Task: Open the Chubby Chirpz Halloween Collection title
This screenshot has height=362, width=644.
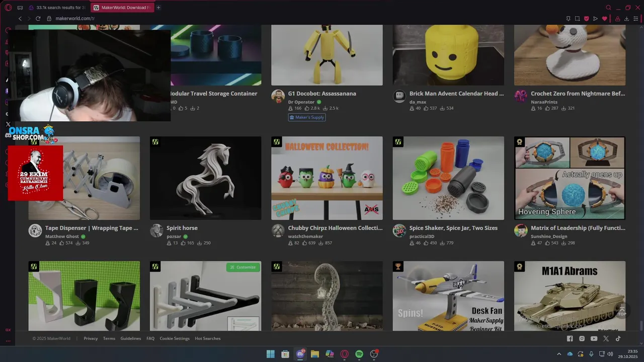Action: tap(335, 228)
